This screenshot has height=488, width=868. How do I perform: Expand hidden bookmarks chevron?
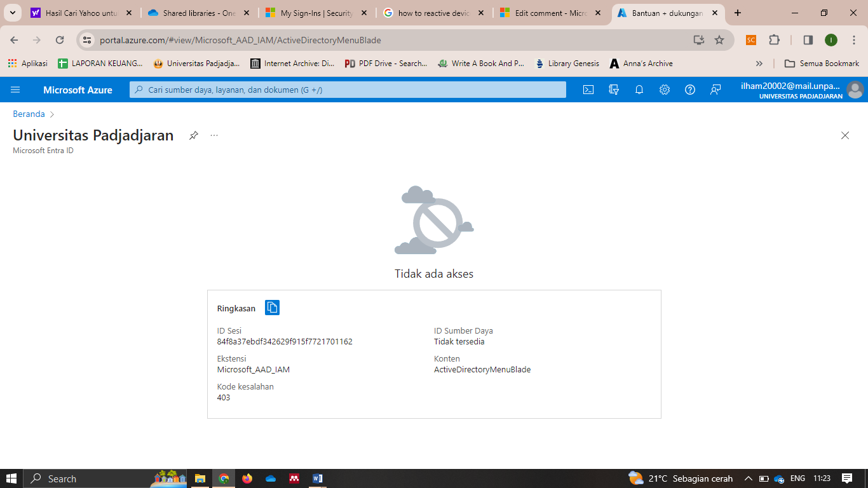click(759, 64)
